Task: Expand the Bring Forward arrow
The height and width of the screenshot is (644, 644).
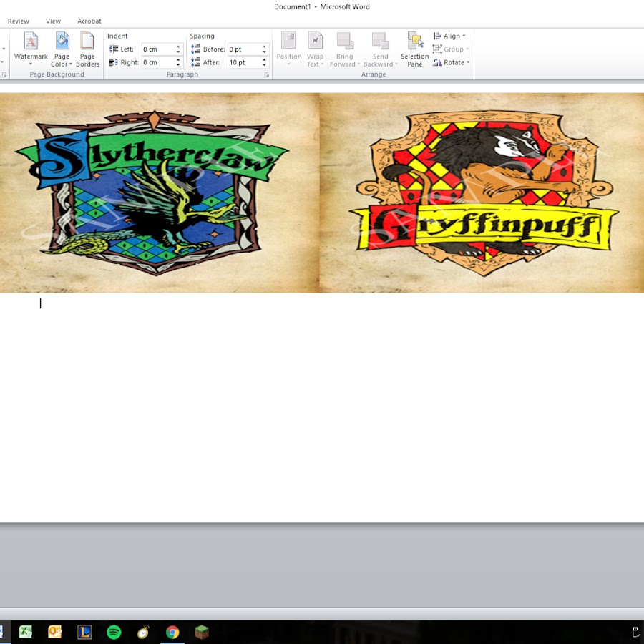Action: (x=358, y=64)
